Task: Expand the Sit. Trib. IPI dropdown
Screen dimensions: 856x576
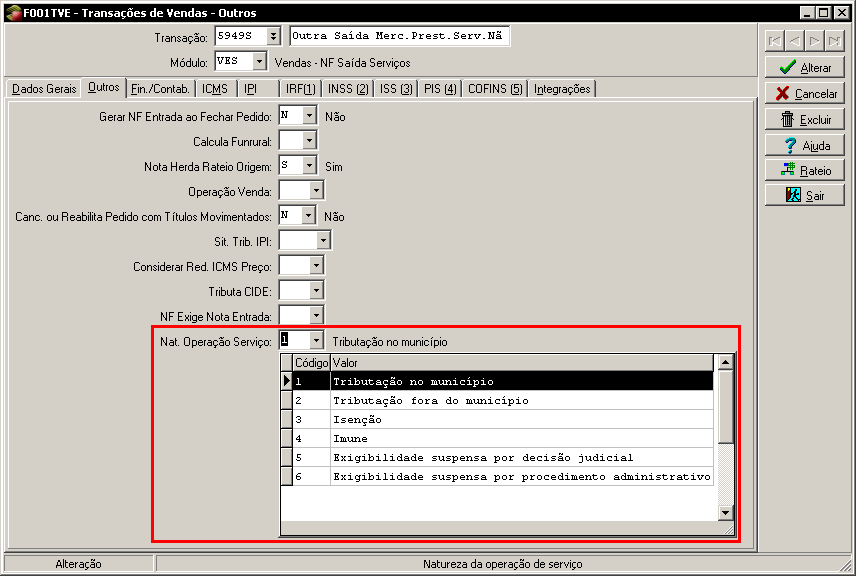Action: tap(324, 240)
